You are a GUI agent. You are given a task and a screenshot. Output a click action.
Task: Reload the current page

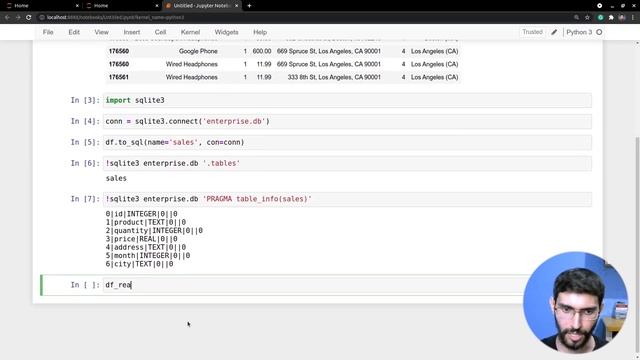coord(29,18)
